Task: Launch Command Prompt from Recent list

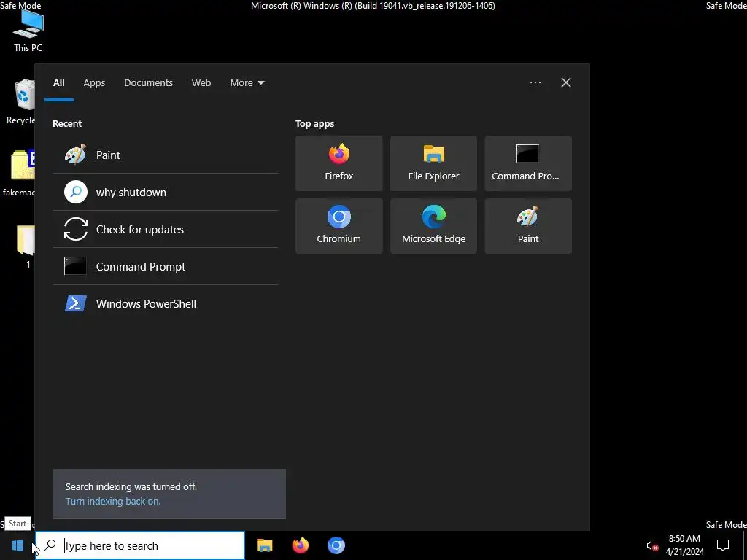Action: [166, 266]
